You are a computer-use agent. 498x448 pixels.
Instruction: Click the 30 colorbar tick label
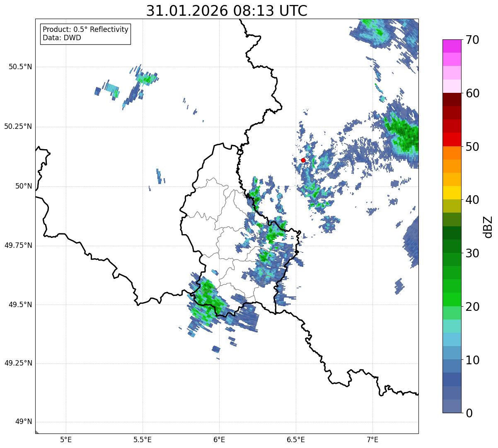click(472, 253)
